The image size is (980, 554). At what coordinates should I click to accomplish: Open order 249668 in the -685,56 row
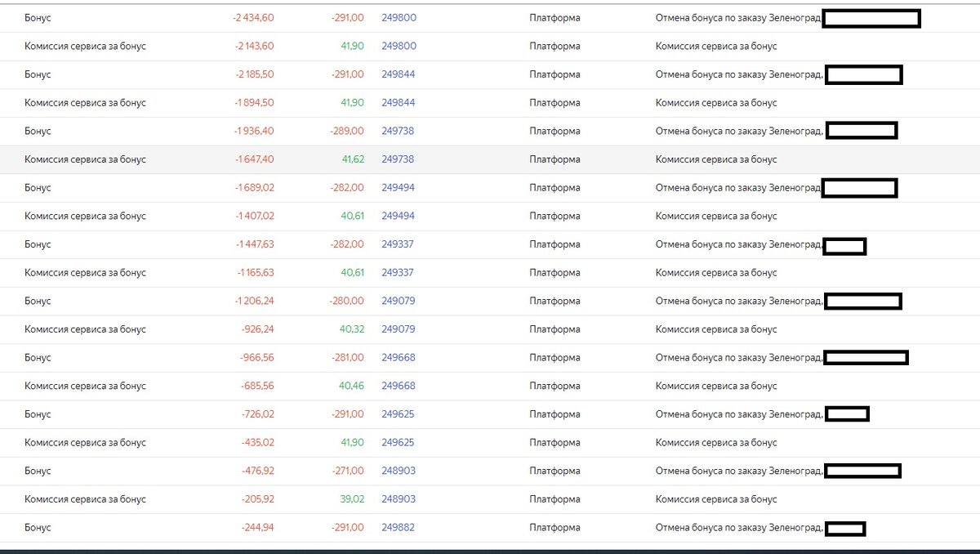[x=398, y=386]
